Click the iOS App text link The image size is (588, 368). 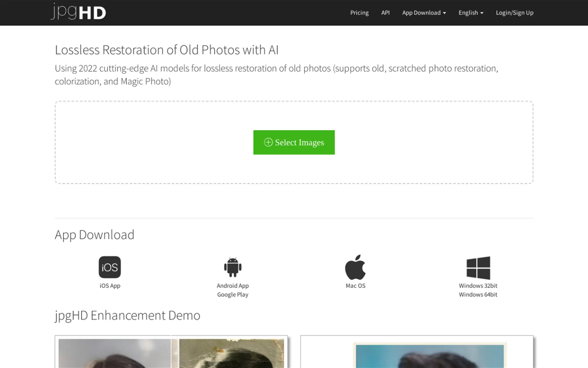pyautogui.click(x=110, y=286)
